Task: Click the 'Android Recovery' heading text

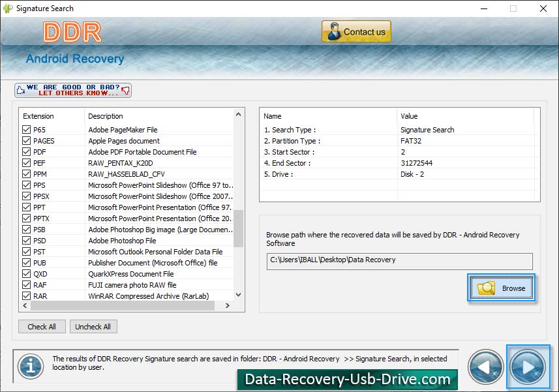Action: coord(75,59)
